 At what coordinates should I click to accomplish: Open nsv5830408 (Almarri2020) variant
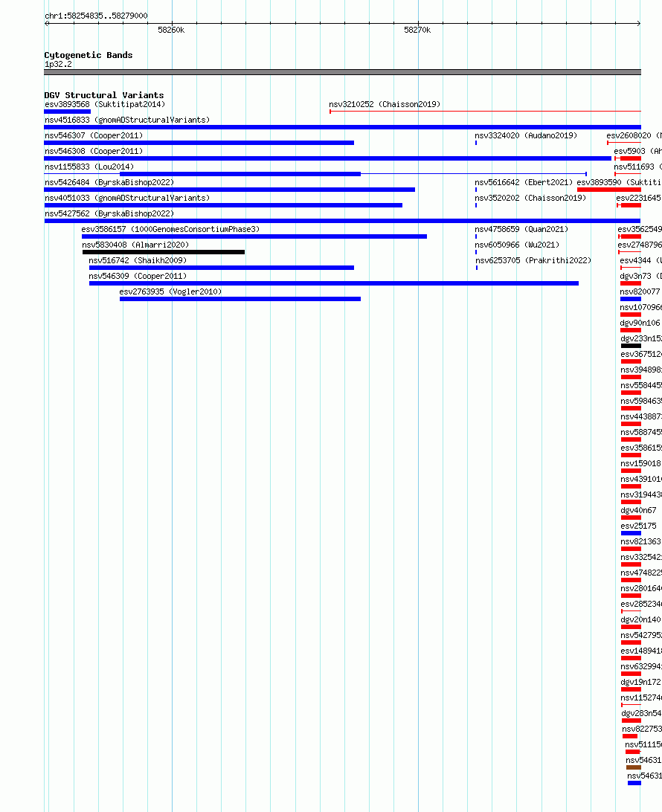(x=135, y=245)
